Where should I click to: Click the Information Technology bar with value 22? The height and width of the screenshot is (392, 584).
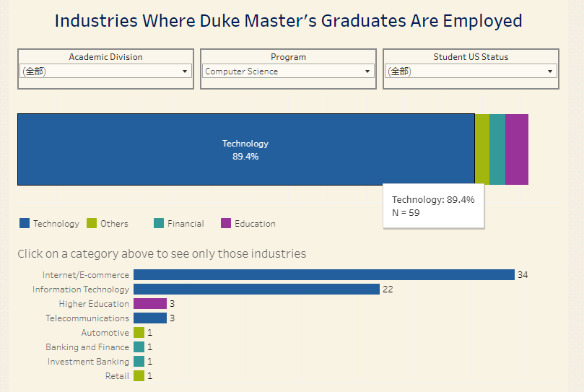coord(256,289)
